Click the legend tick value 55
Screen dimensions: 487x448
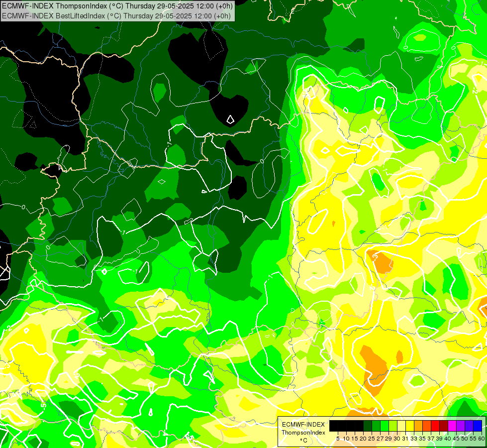(x=474, y=439)
